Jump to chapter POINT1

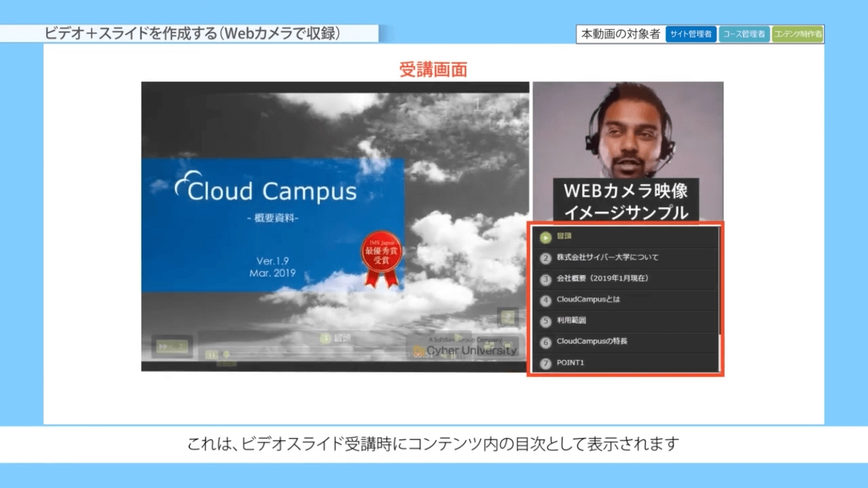coord(571,362)
